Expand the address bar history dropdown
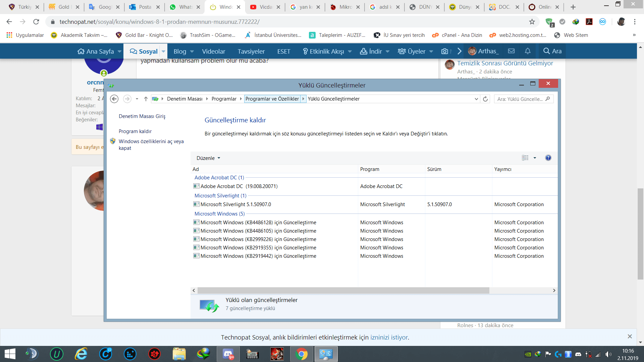This screenshot has height=362, width=644. 476,99
